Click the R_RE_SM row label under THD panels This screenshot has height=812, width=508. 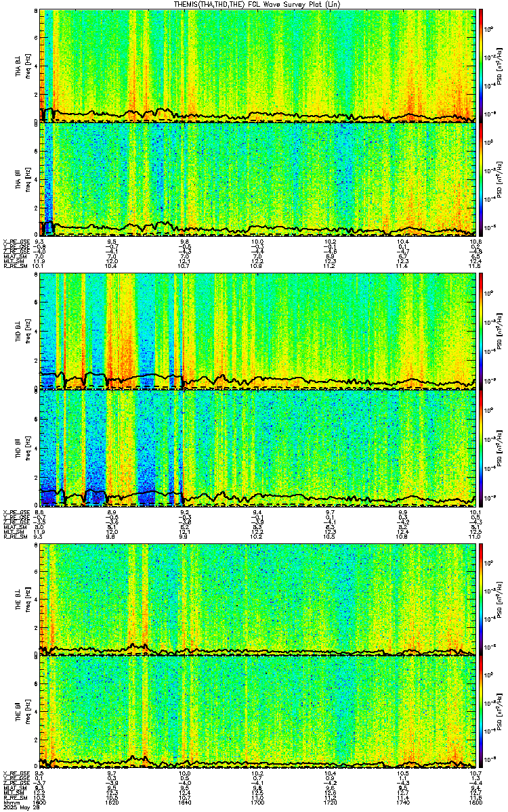[x=14, y=535]
